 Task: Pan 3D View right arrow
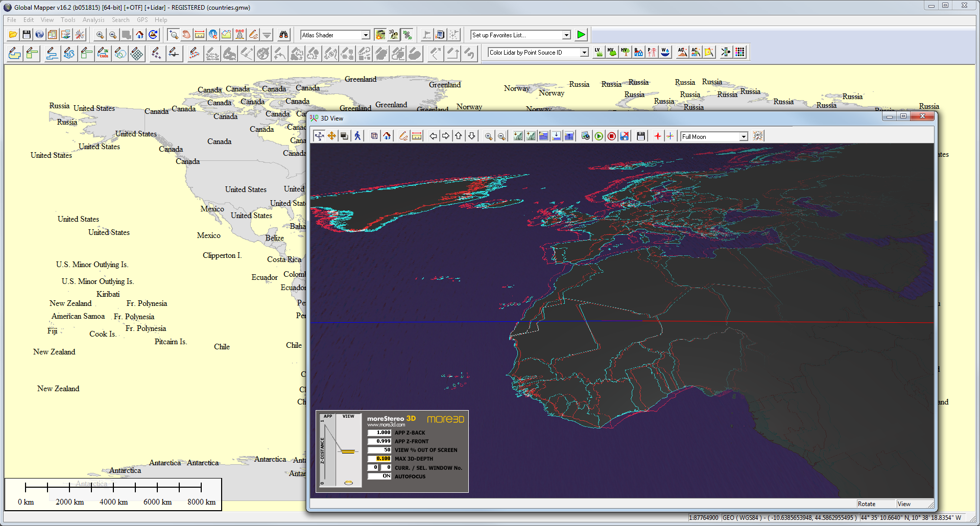click(x=446, y=136)
